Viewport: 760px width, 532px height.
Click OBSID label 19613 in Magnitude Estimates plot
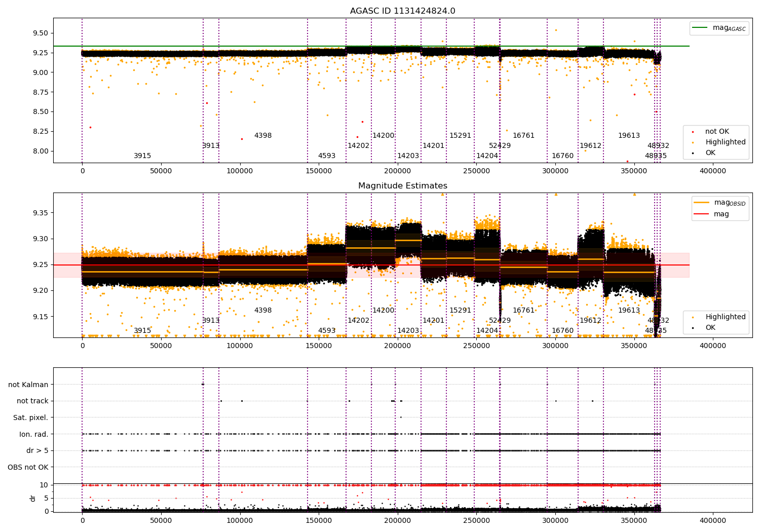pos(629,310)
